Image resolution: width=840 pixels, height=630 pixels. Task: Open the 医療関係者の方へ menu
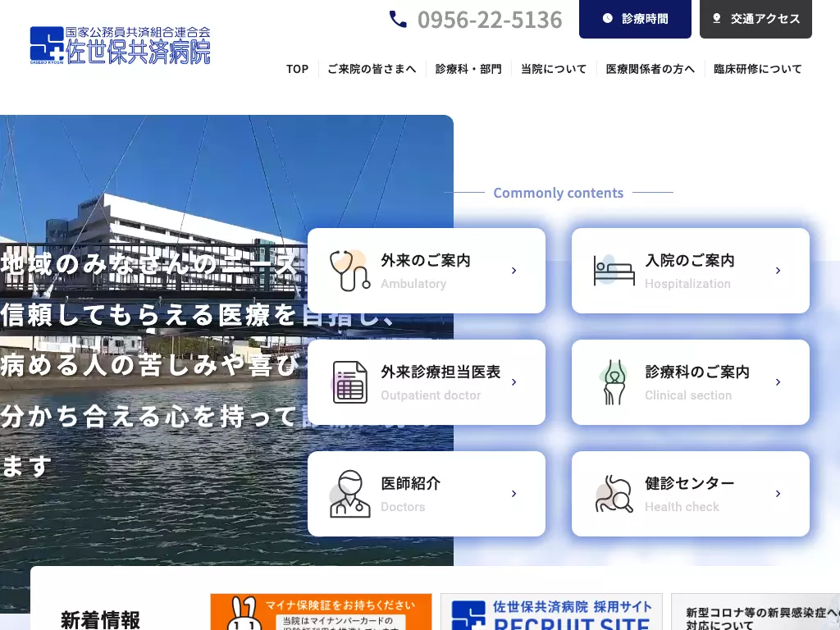click(650, 69)
